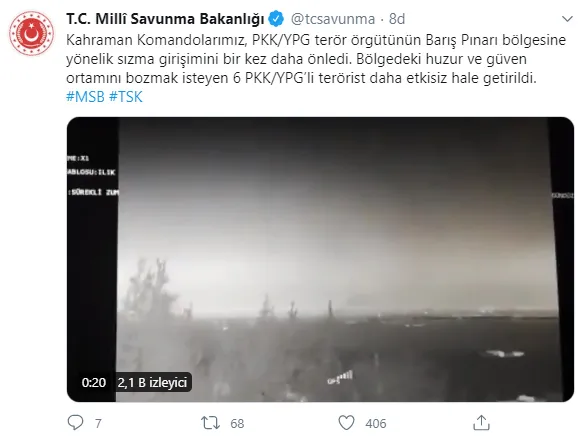Click the 406 likes count
This screenshot has width=585, height=436.
(x=376, y=424)
